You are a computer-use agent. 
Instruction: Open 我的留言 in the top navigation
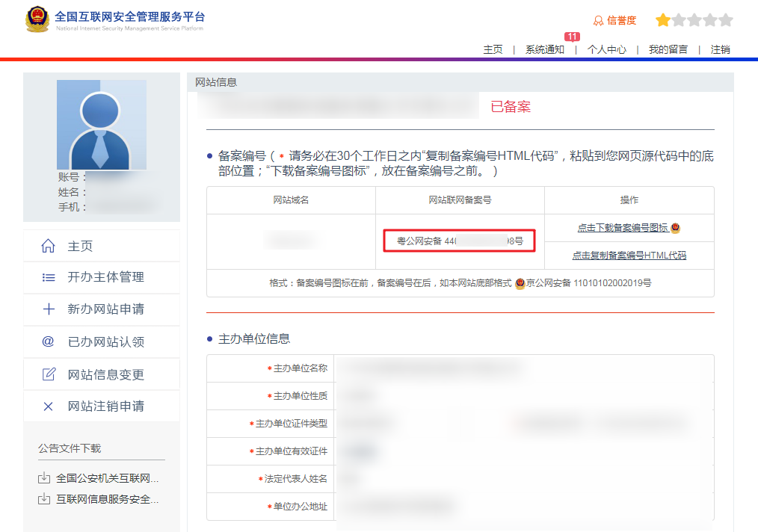click(668, 49)
